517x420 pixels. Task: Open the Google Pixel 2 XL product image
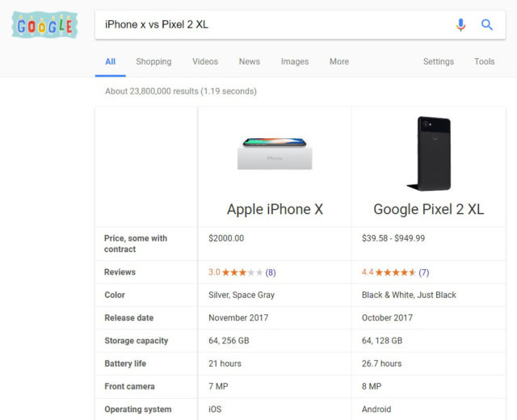(429, 153)
